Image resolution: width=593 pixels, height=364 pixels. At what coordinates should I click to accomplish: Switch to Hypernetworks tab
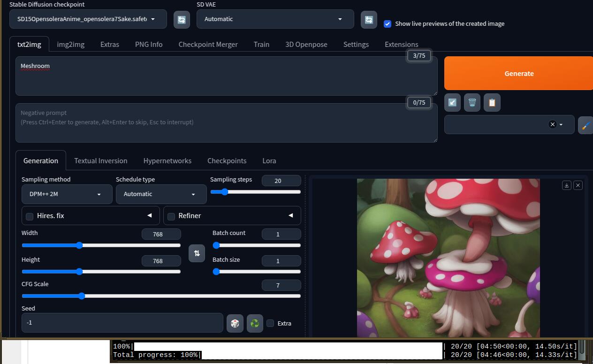point(167,161)
